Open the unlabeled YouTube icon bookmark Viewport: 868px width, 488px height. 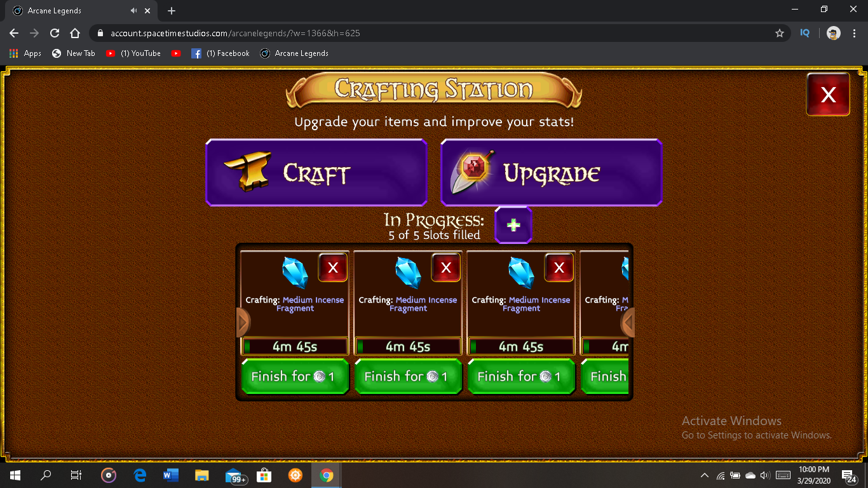(x=176, y=53)
